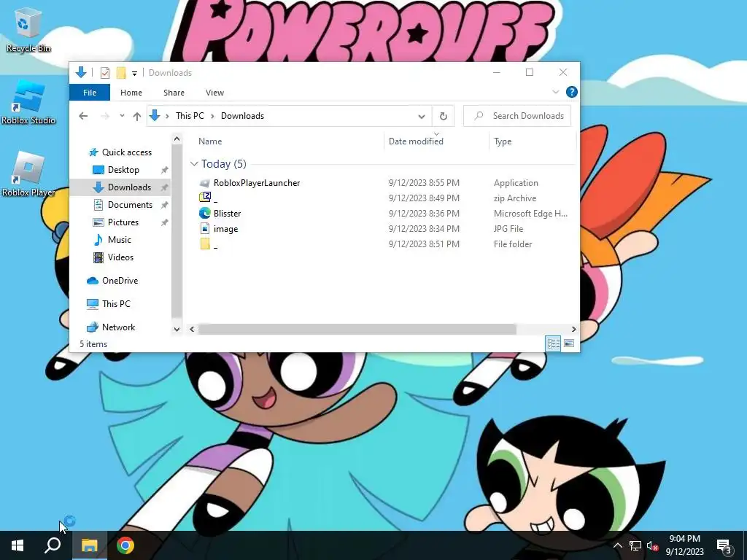The width and height of the screenshot is (747, 560).
Task: Click the horizontal scrollbar left arrow
Action: click(x=192, y=329)
